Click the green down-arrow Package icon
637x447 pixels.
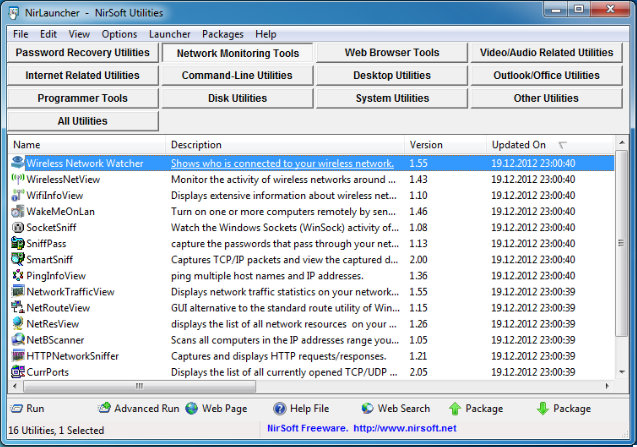click(x=543, y=408)
